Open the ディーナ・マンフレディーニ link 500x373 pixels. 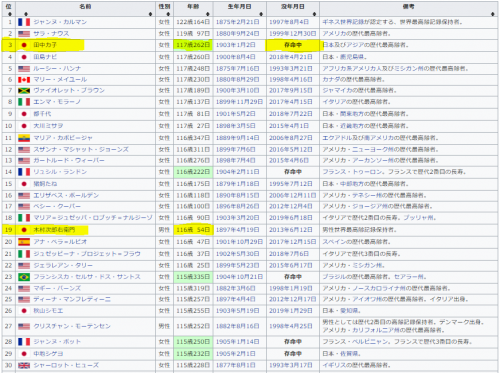point(72,299)
